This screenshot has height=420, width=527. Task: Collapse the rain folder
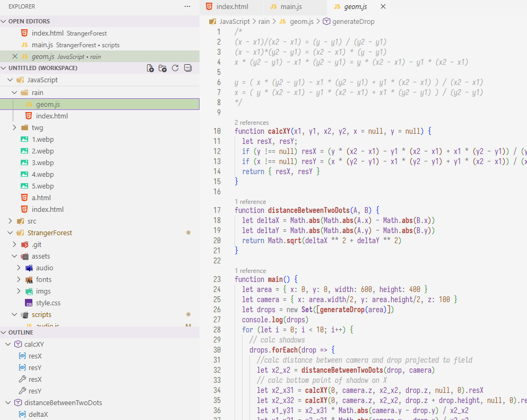tap(14, 92)
